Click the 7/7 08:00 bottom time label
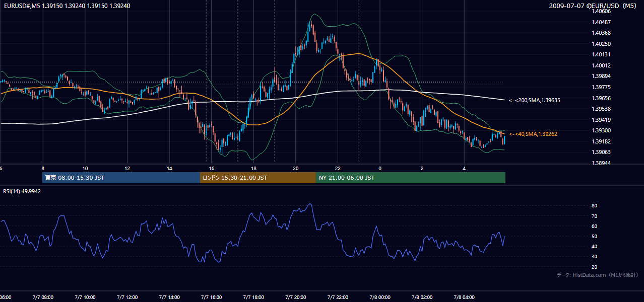The width and height of the screenshot is (644, 302). coord(42,297)
